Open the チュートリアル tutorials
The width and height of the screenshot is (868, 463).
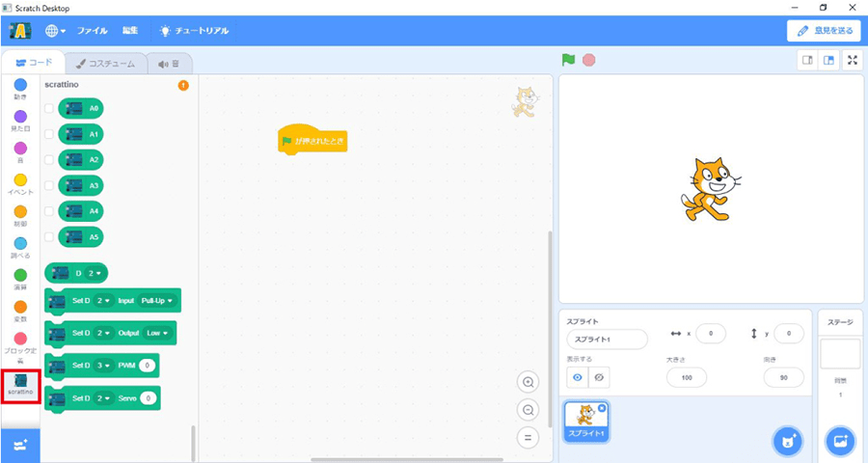click(194, 31)
